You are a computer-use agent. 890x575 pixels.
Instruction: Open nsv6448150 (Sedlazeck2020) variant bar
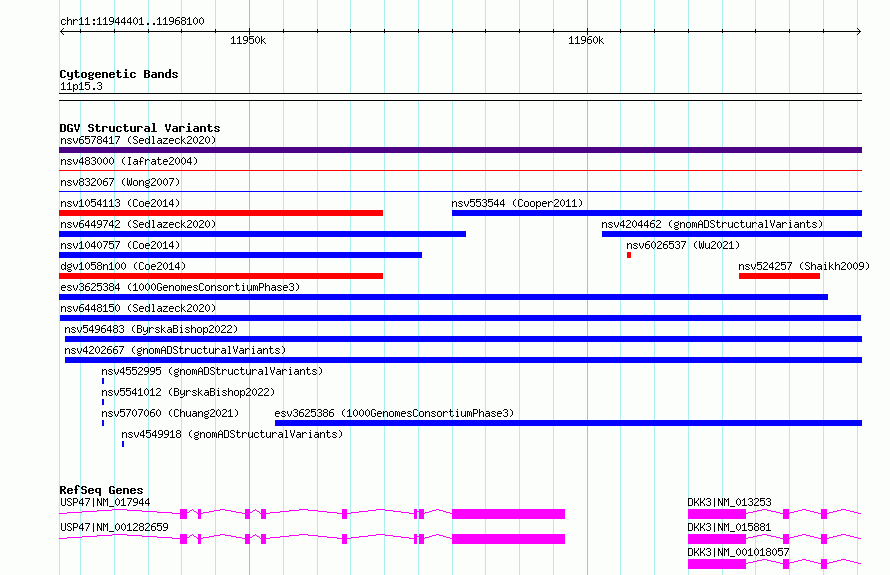[460, 318]
